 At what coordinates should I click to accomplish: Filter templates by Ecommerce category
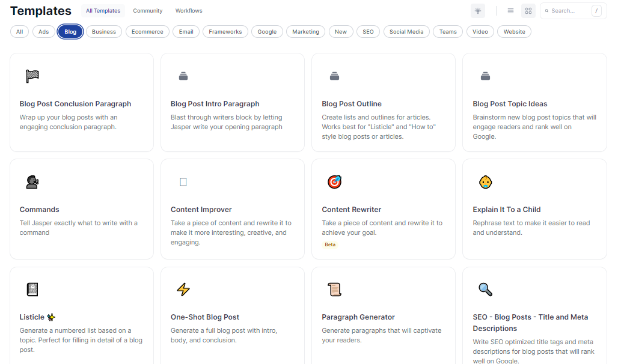pos(147,32)
